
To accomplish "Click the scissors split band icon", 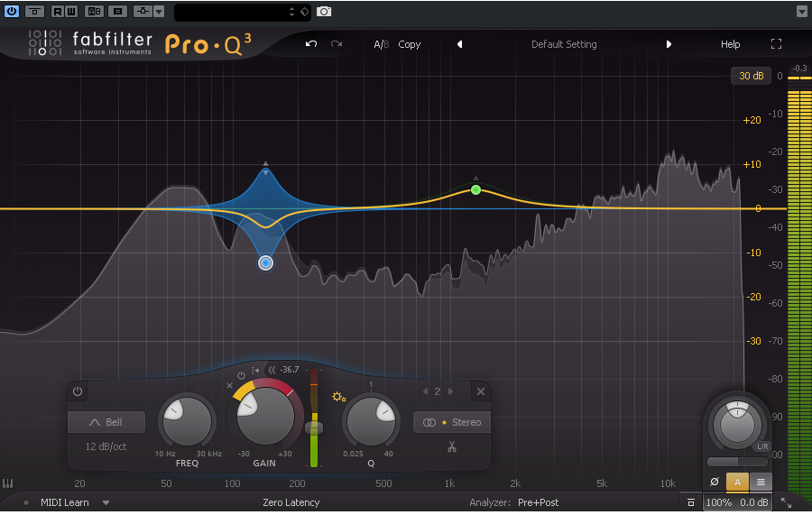I will point(452,446).
